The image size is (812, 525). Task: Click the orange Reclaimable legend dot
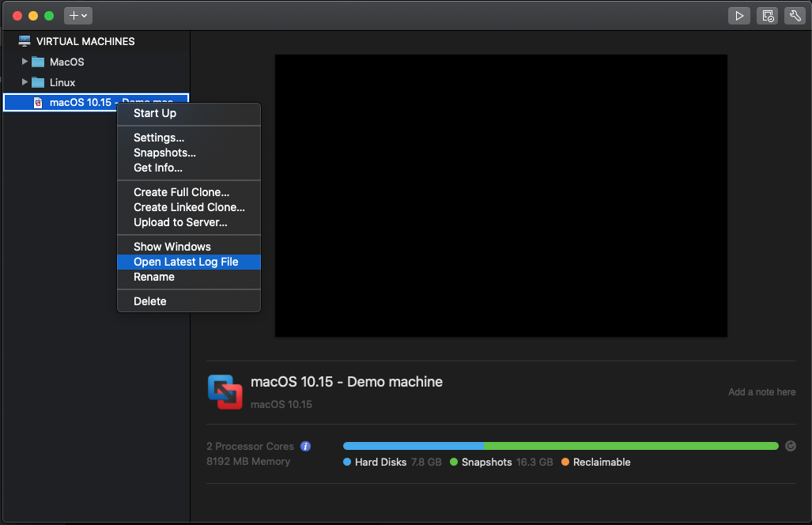click(565, 462)
